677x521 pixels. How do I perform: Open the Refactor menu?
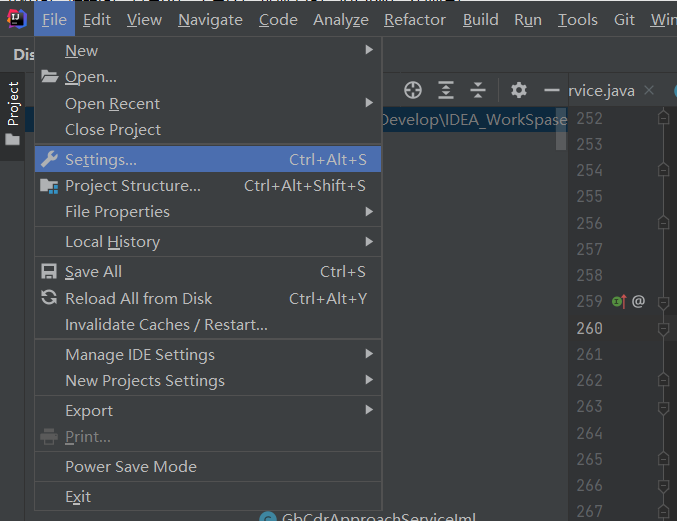click(x=415, y=19)
